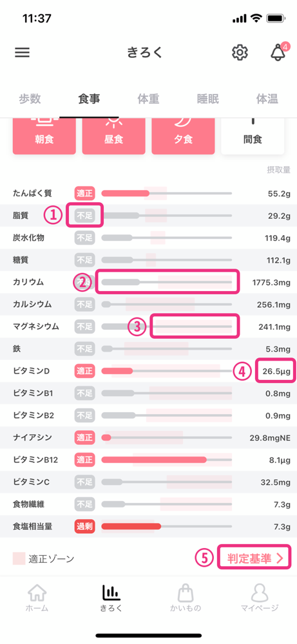Open 判定基準 criteria link
This screenshot has width=297, height=644.
point(254,558)
